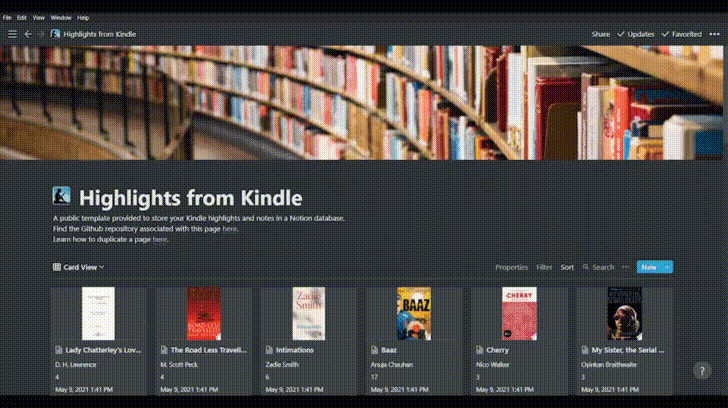Open the Properties panel
Image resolution: width=728 pixels, height=408 pixels.
(511, 267)
